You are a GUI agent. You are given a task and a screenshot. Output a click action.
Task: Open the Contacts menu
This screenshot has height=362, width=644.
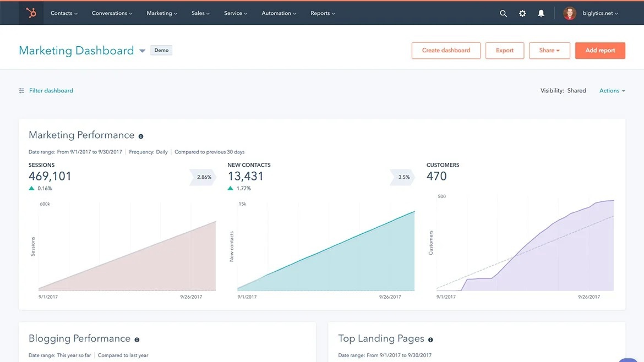pos(63,13)
